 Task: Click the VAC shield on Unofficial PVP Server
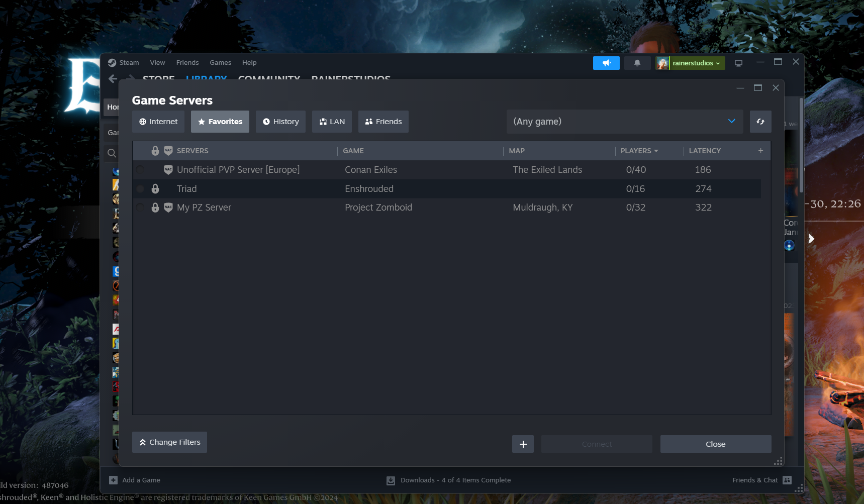(x=167, y=170)
